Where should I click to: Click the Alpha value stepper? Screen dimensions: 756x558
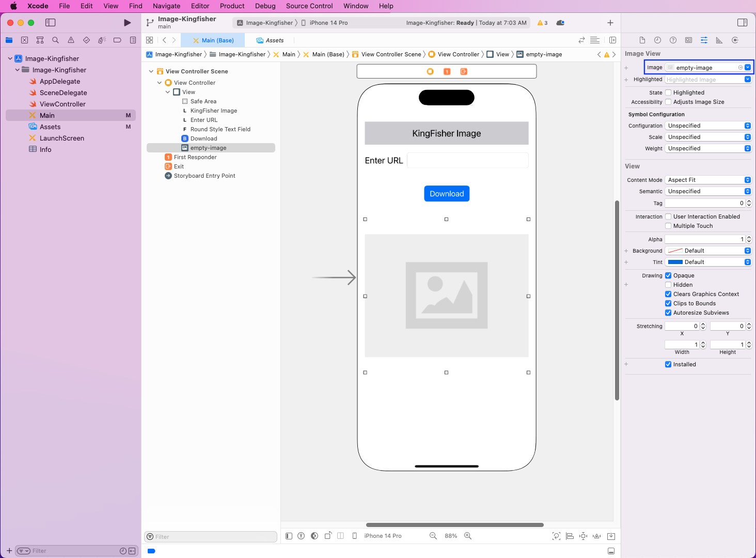749,239
